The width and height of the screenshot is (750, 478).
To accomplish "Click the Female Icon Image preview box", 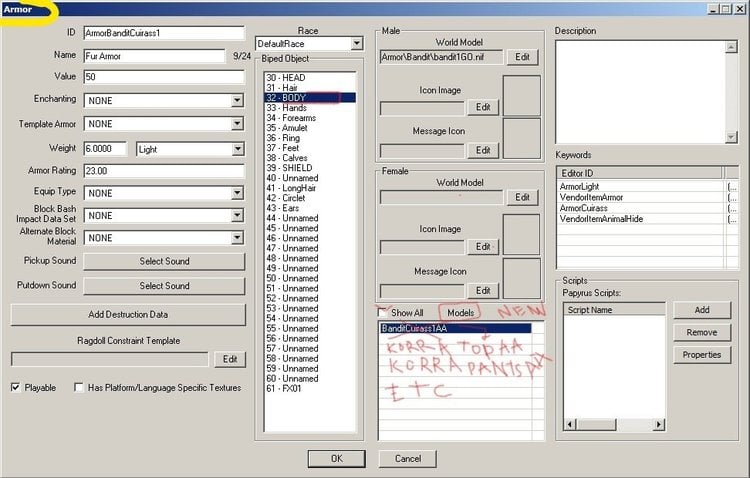I will [521, 234].
